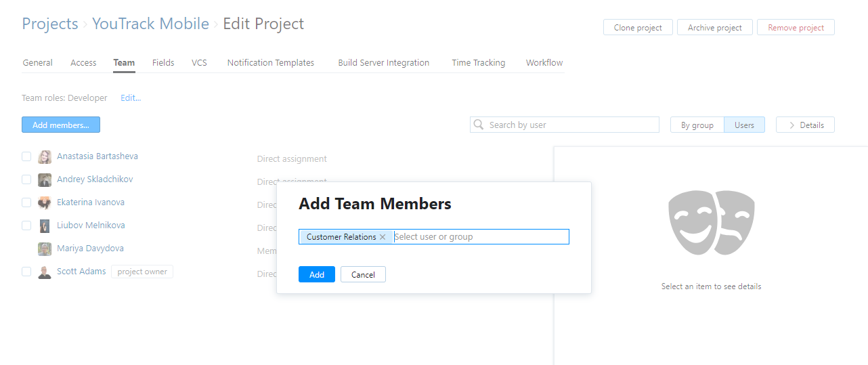
Task: Open the Add members dropdown
Action: (x=61, y=125)
